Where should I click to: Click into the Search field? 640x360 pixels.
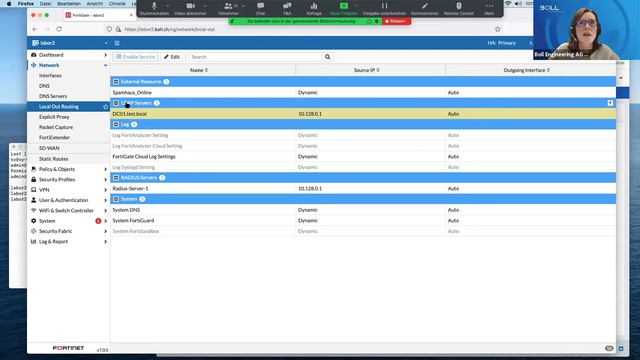[x=255, y=57]
